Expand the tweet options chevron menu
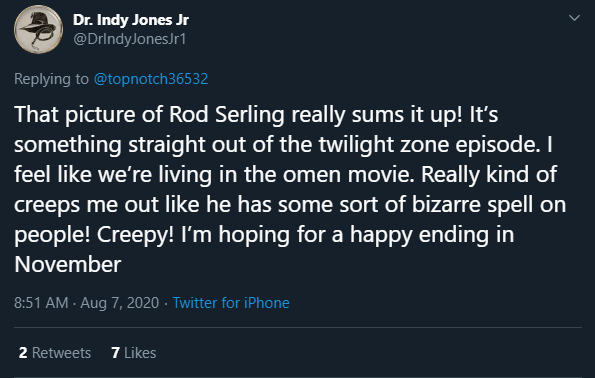595x378 pixels. coord(574,18)
